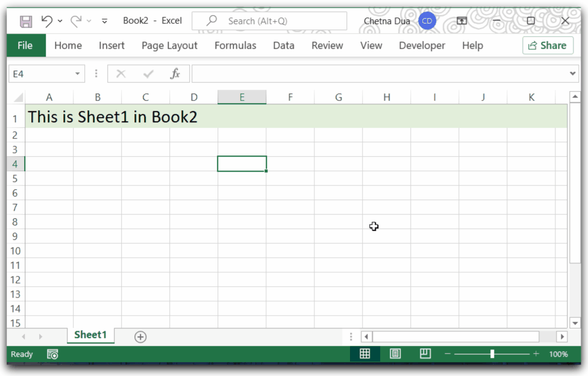This screenshot has width=588, height=376.
Task: Open Page Break Preview from status bar
Action: click(x=425, y=354)
